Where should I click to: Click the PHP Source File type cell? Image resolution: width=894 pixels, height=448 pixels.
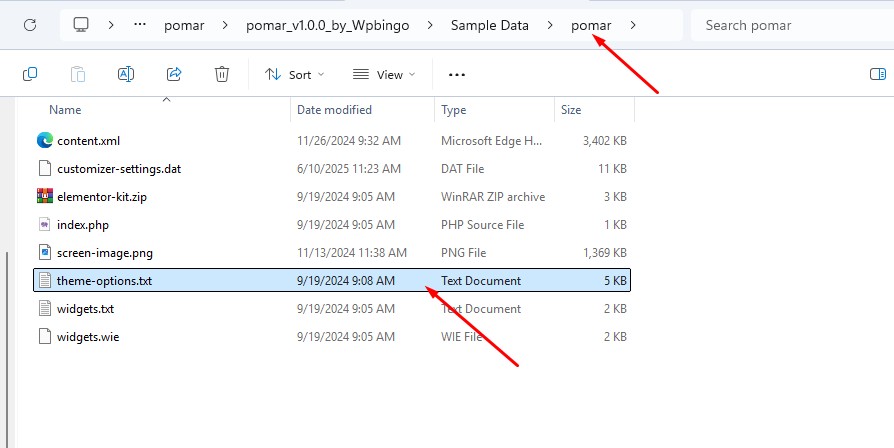pyautogui.click(x=482, y=225)
